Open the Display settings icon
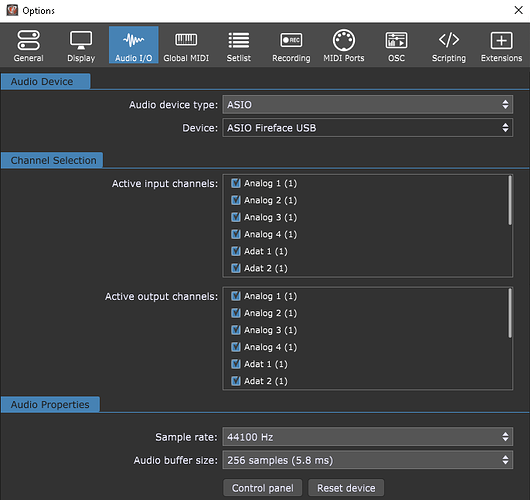The width and height of the screenshot is (530, 500). pos(81,40)
